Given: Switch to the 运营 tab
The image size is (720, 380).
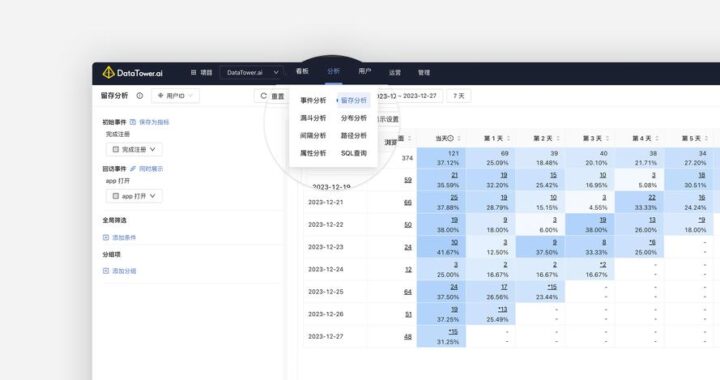Looking at the screenshot, I should 395,73.
